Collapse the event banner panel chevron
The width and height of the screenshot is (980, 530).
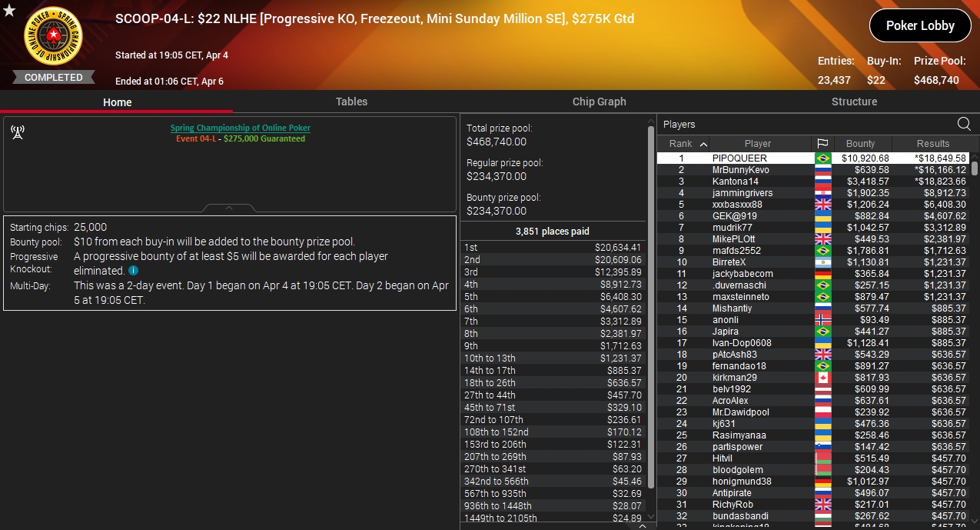(x=229, y=208)
